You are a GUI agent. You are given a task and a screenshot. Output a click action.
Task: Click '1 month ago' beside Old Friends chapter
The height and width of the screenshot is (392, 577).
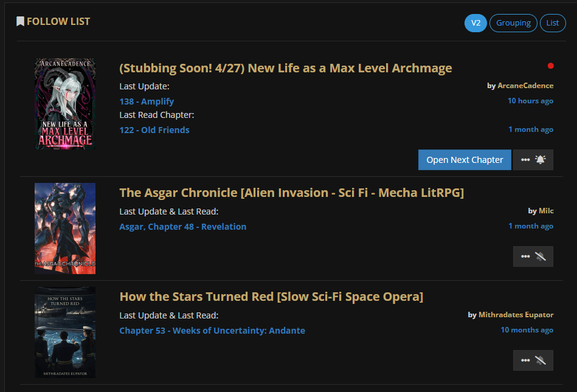pos(531,129)
